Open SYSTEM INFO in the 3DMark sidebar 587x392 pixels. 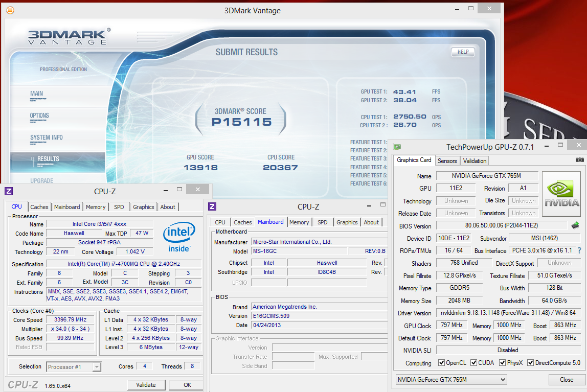pyautogui.click(x=47, y=137)
